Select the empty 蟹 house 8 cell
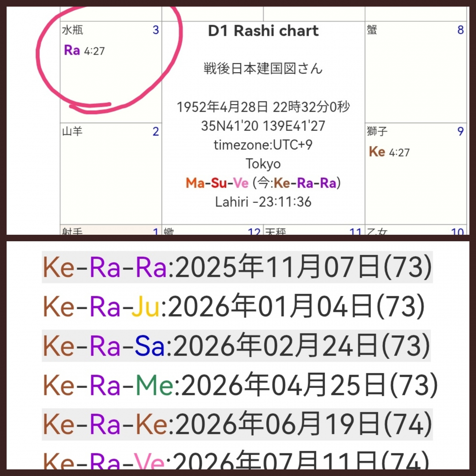The width and height of the screenshot is (476, 476). 415,77
